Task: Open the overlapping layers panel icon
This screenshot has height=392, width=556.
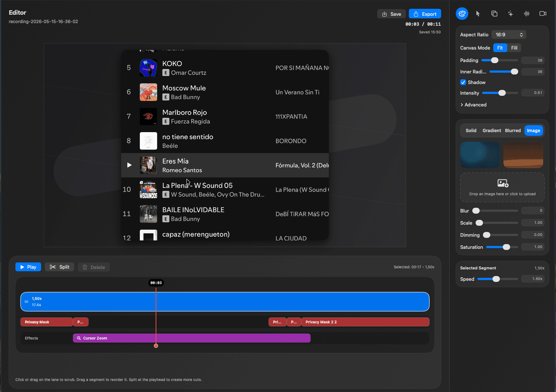Action: tap(494, 14)
